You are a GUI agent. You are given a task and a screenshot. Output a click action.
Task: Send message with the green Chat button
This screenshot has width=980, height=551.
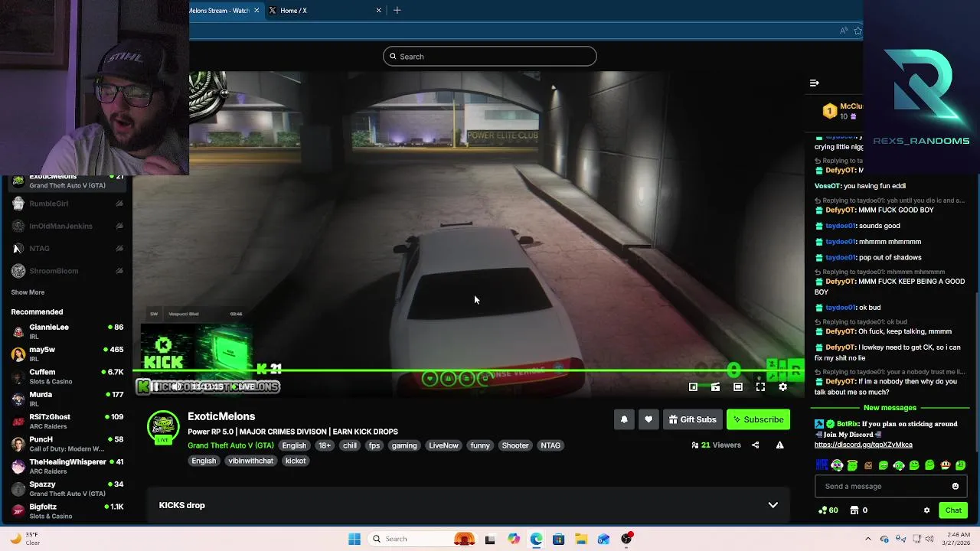[x=953, y=510]
